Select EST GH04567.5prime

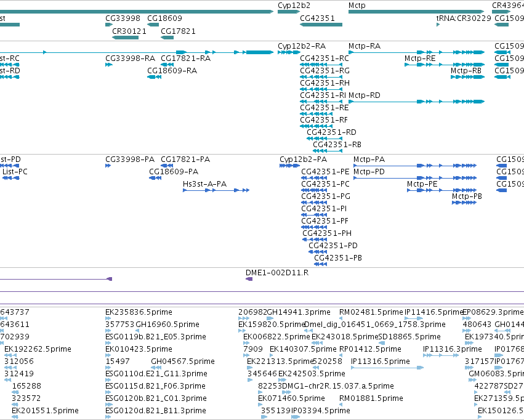(156, 368)
